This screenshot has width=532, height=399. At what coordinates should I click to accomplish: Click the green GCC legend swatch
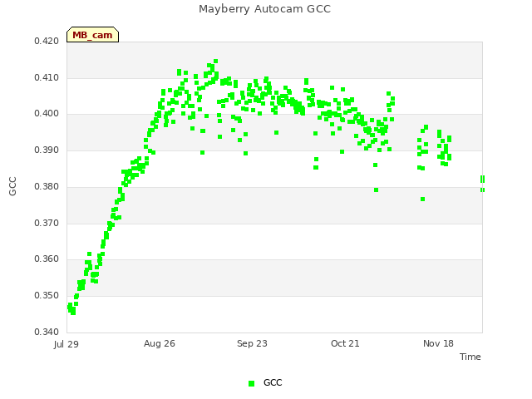pyautogui.click(x=251, y=383)
